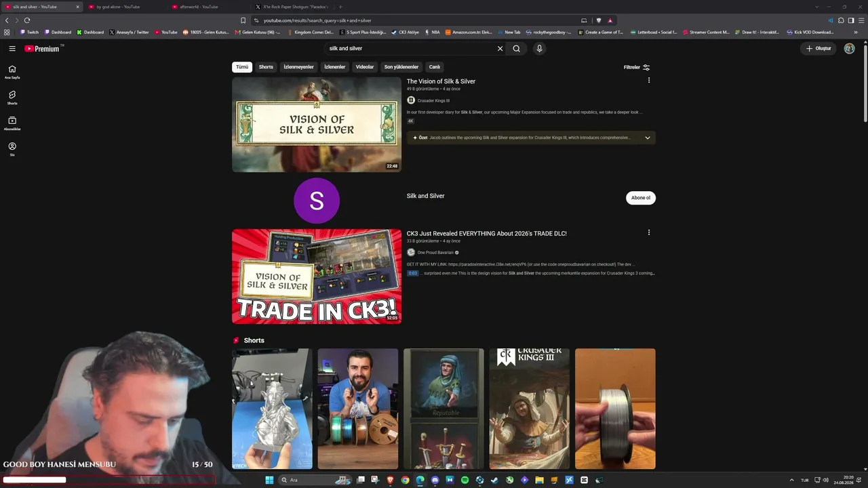Image resolution: width=868 pixels, height=488 pixels.
Task: Open the Crusader Kings III channel avatar
Action: coord(411,100)
